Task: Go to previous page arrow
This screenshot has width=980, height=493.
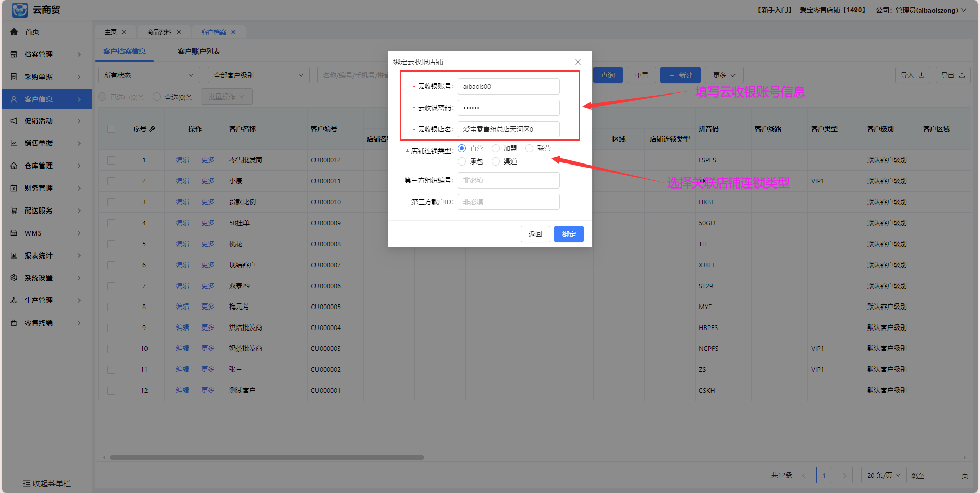Action: (x=804, y=475)
